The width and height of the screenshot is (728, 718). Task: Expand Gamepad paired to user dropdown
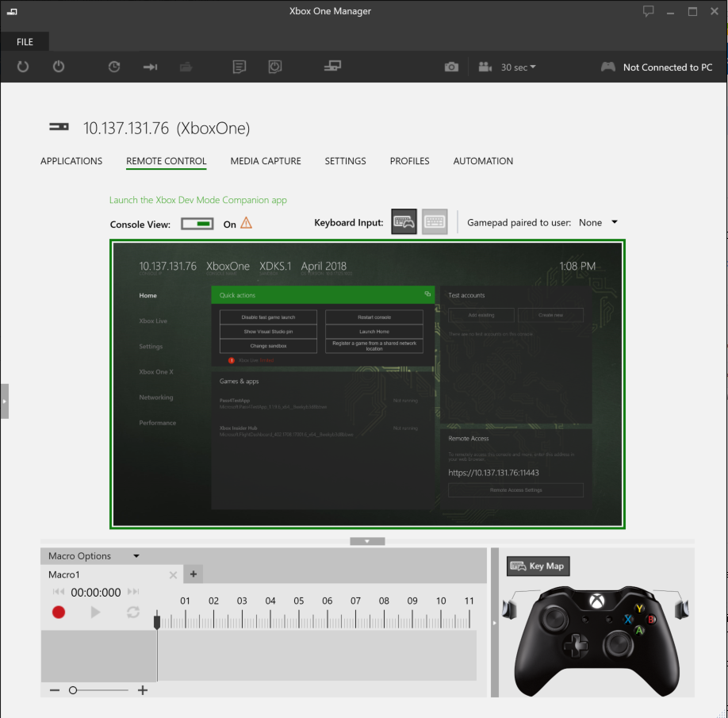615,222
